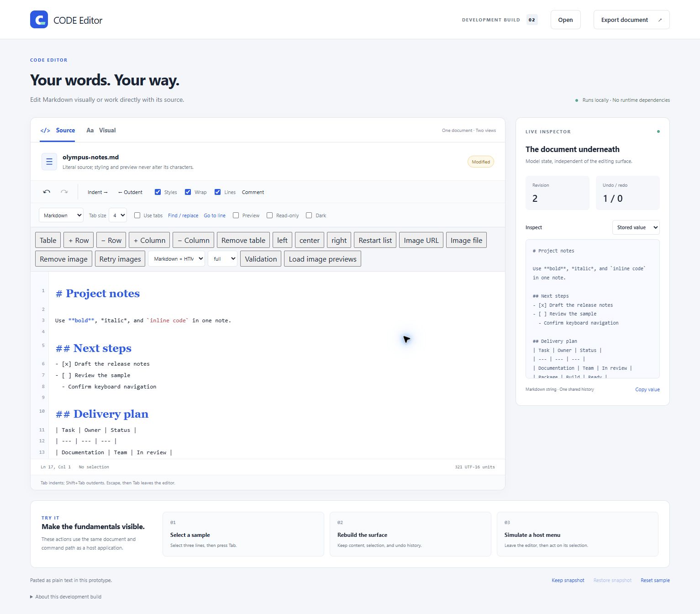Open the Stored value Inspect dropdown
Image resolution: width=700 pixels, height=614 pixels.
(636, 227)
